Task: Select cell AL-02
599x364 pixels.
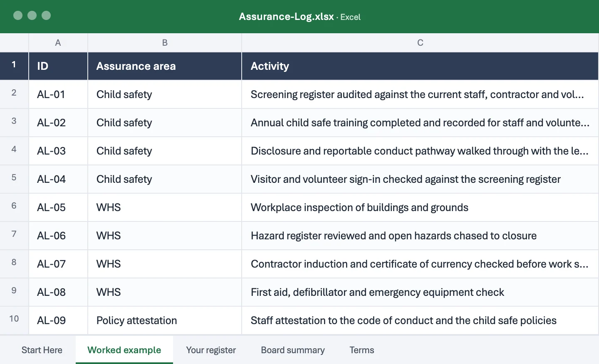Action: (58, 123)
